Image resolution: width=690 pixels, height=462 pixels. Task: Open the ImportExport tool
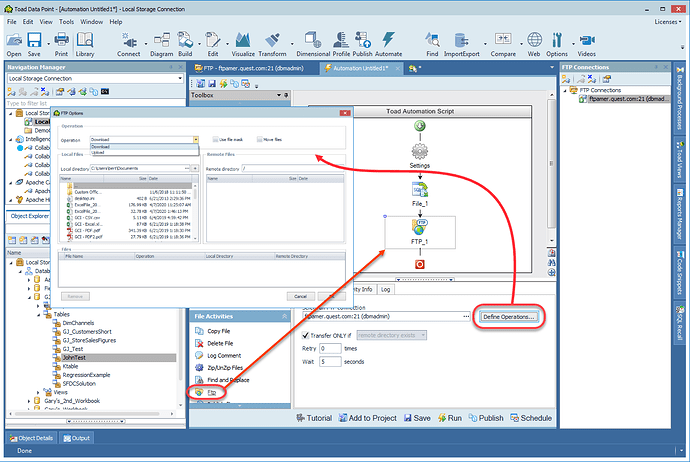(x=462, y=44)
